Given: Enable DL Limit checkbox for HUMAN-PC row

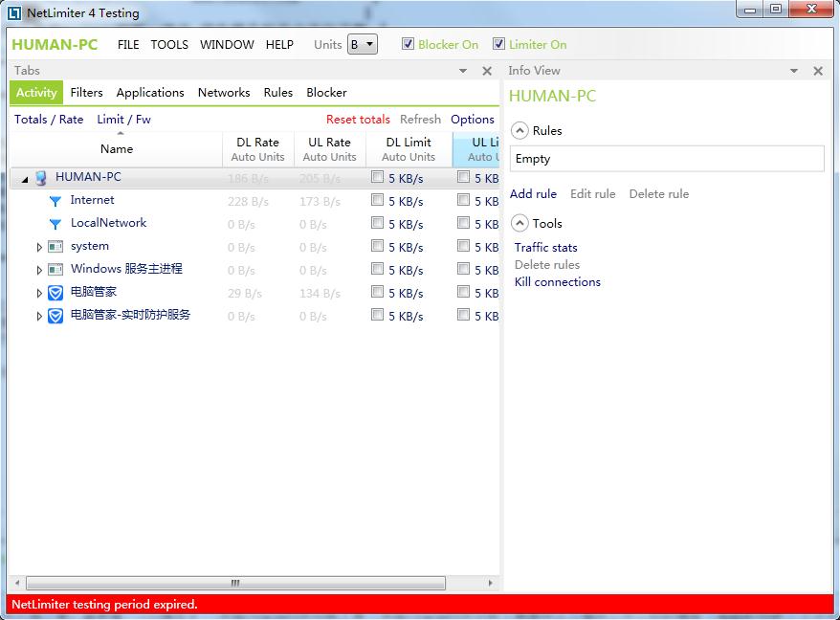Looking at the screenshot, I should (x=377, y=177).
